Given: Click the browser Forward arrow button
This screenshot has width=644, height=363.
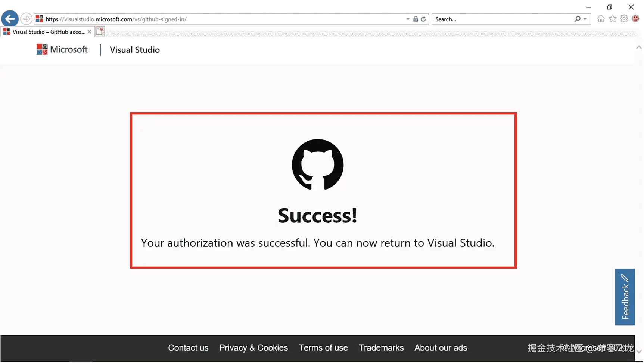Looking at the screenshot, I should [26, 19].
